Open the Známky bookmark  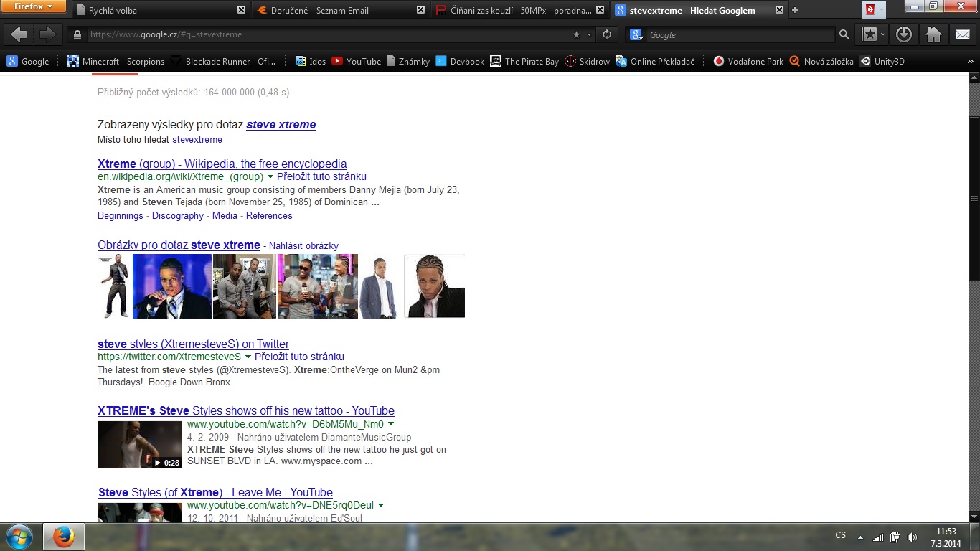point(408,62)
